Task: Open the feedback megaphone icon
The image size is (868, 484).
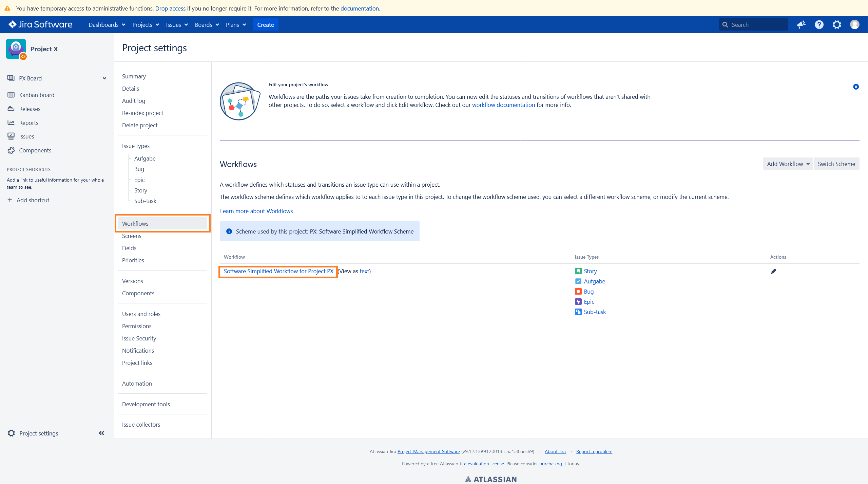Action: pos(801,24)
